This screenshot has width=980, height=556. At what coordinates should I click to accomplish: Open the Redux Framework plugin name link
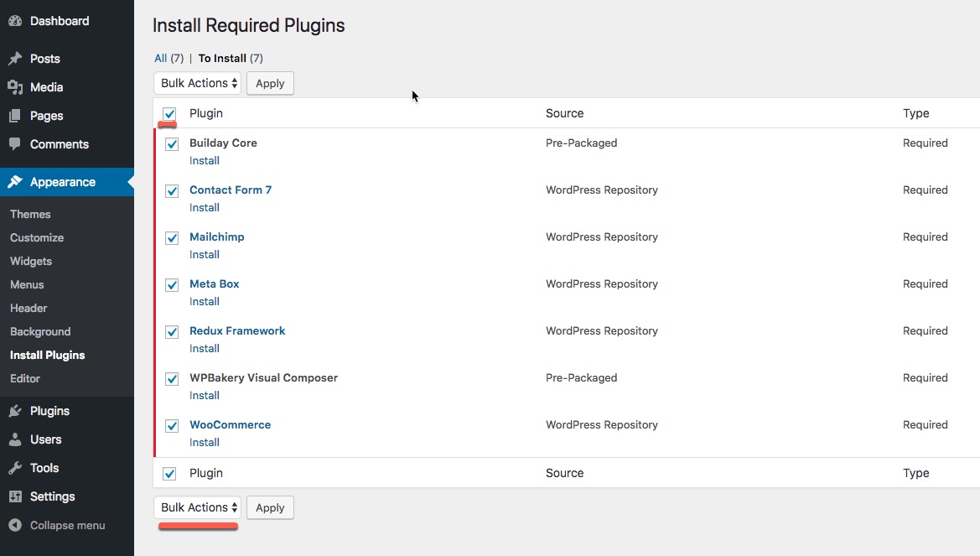[x=237, y=331]
